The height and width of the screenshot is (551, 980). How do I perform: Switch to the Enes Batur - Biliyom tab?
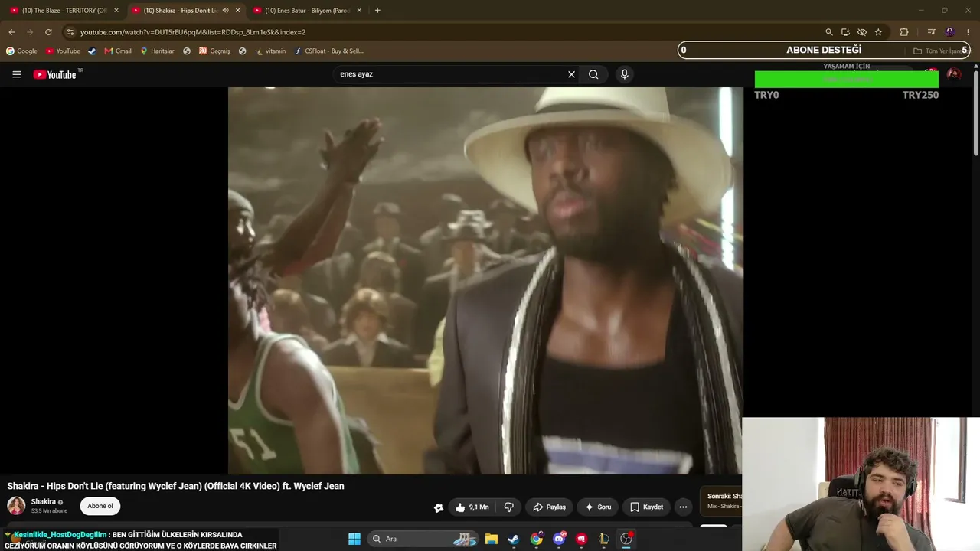307,11
